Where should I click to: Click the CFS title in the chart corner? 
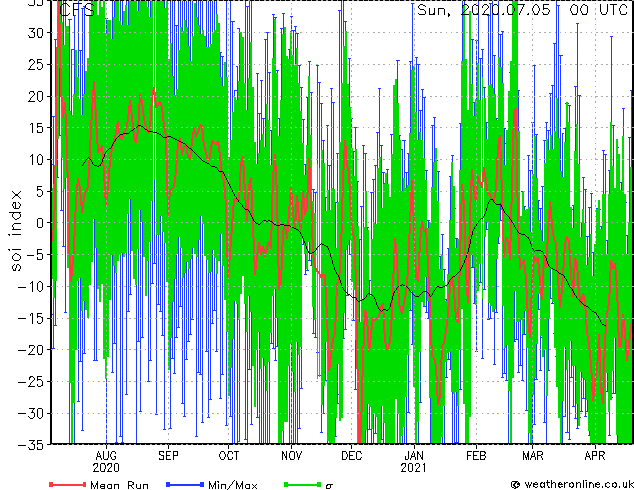coord(77,10)
